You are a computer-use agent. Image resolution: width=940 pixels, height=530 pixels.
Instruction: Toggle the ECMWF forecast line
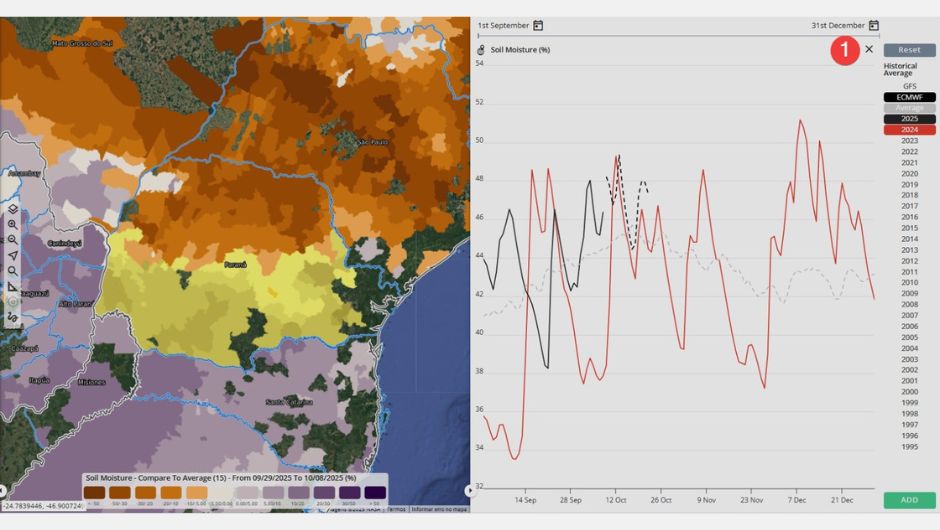tap(909, 97)
